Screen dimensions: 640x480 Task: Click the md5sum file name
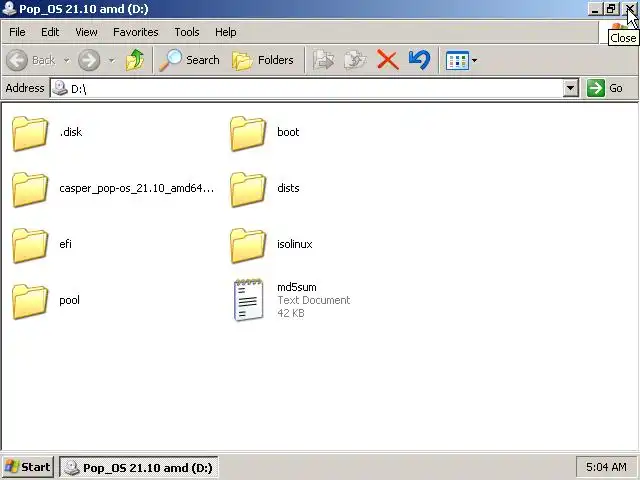(x=297, y=287)
